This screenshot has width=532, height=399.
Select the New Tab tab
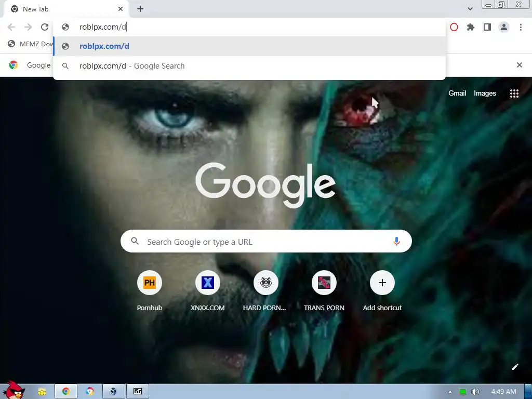coord(66,9)
